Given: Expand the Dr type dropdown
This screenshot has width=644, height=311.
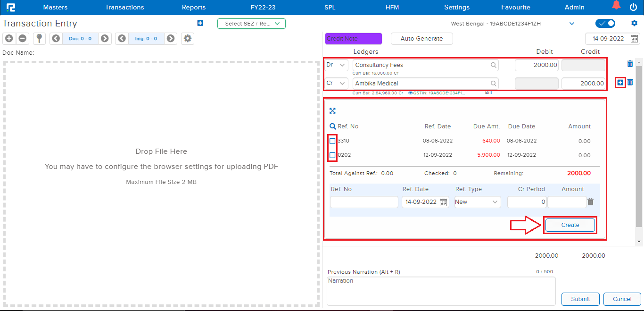Looking at the screenshot, I should pos(336,65).
